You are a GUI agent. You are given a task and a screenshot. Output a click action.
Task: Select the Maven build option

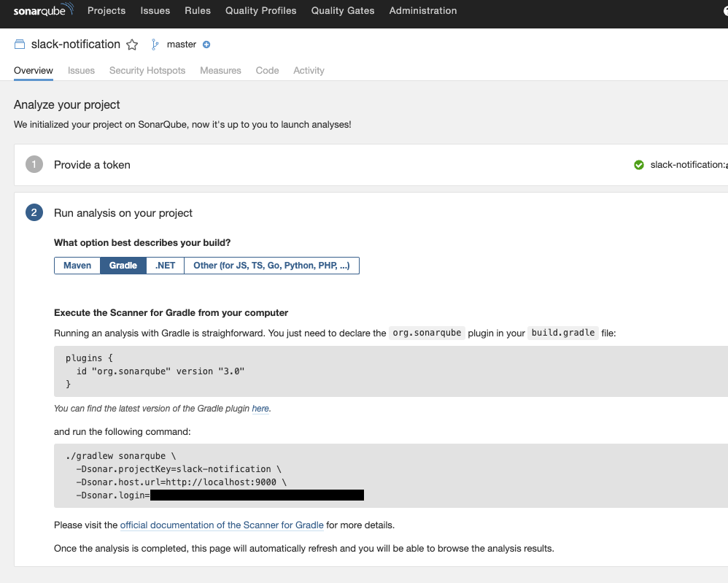pos(77,266)
